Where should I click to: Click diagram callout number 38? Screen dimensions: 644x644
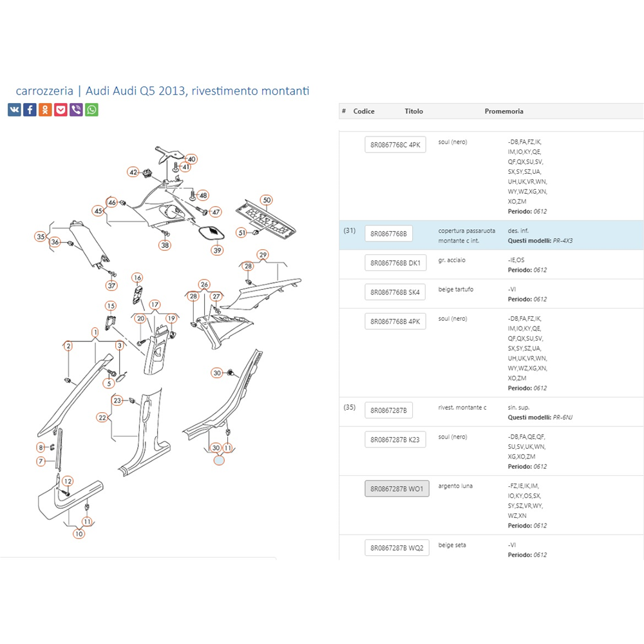(165, 245)
